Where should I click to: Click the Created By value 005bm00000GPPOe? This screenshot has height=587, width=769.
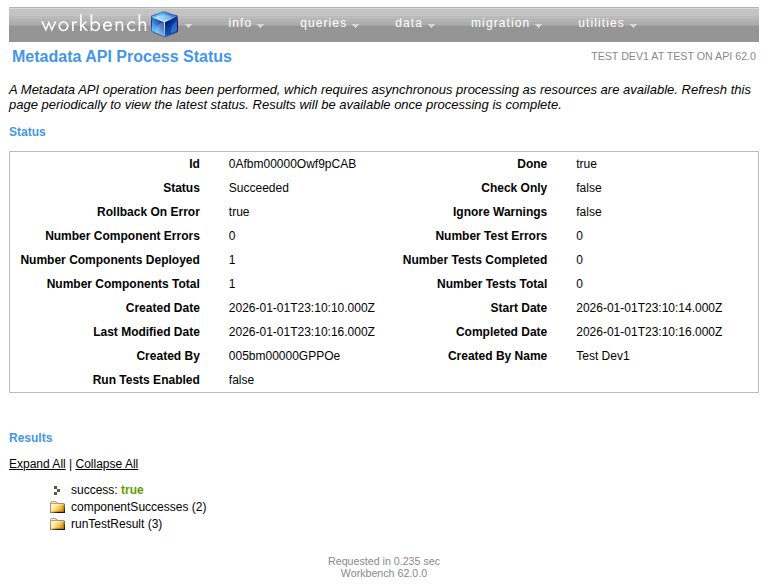[x=284, y=356]
